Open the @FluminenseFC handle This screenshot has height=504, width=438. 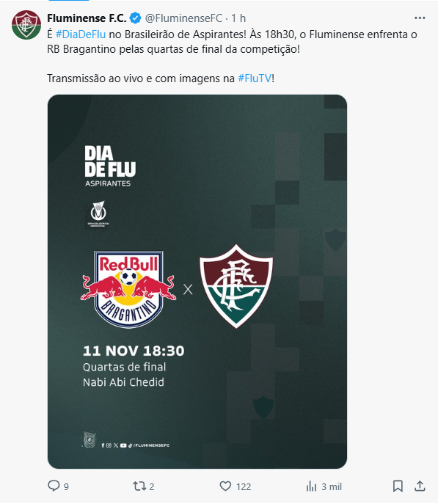183,18
